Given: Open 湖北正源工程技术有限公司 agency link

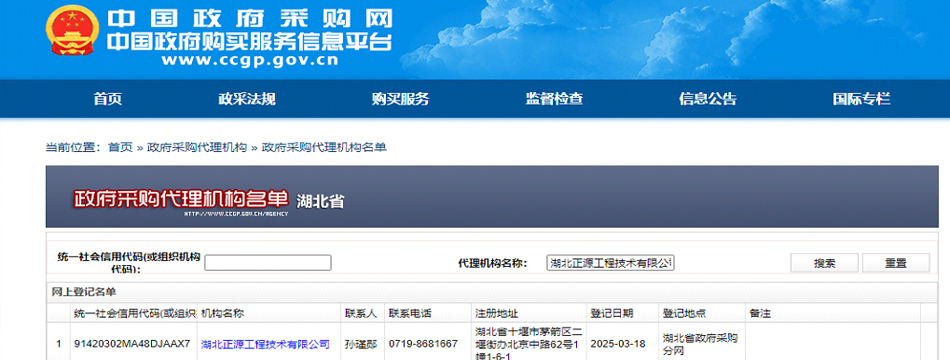Looking at the screenshot, I should [265, 344].
